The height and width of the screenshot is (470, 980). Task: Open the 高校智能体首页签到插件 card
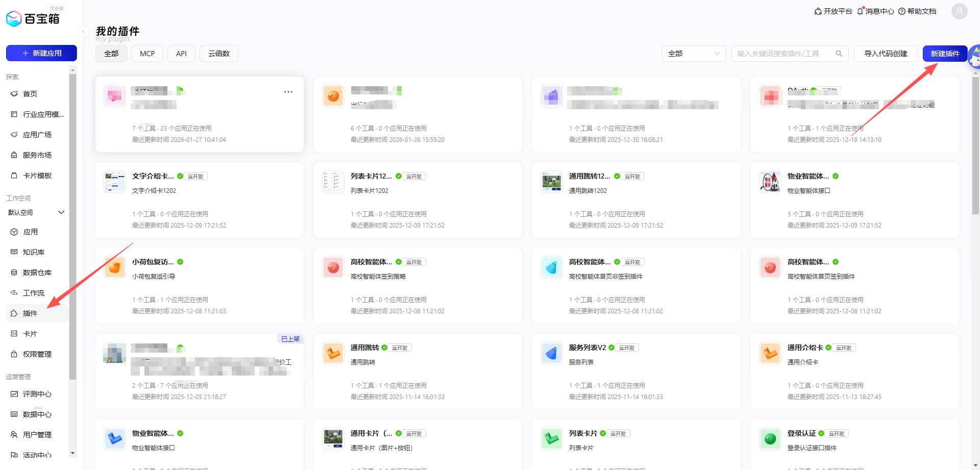(x=854, y=286)
